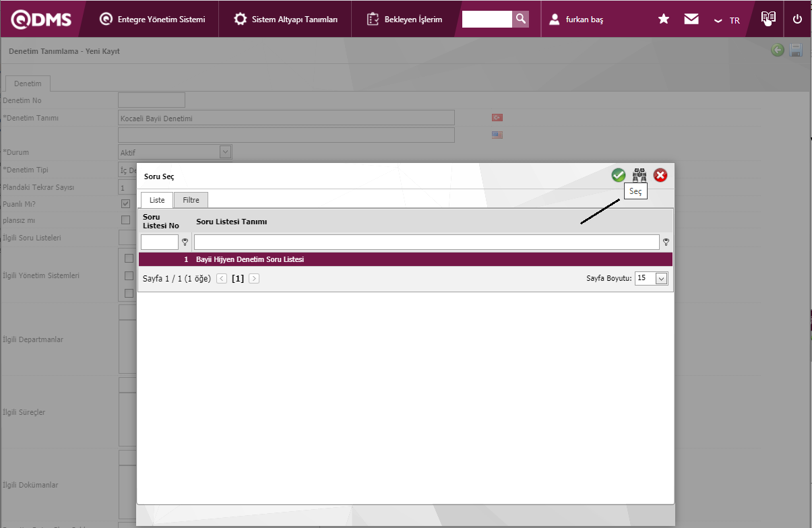Open Sistem Altyapı Tanımları menu
The width and height of the screenshot is (812, 528).
(286, 20)
